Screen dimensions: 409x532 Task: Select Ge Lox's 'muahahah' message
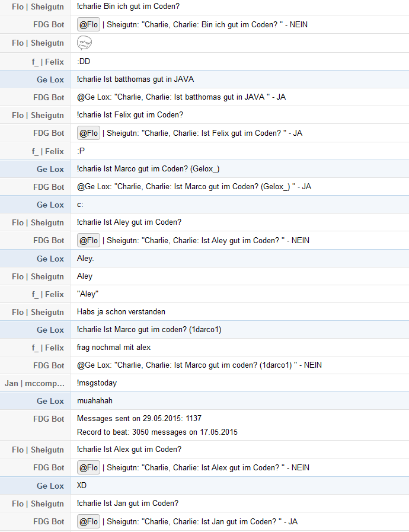pos(95,401)
